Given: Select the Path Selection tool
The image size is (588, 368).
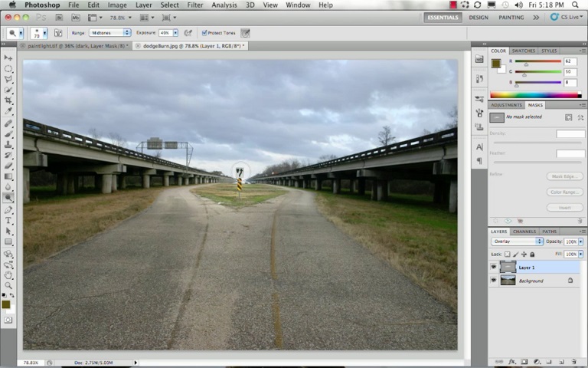Looking at the screenshot, I should pyautogui.click(x=8, y=231).
